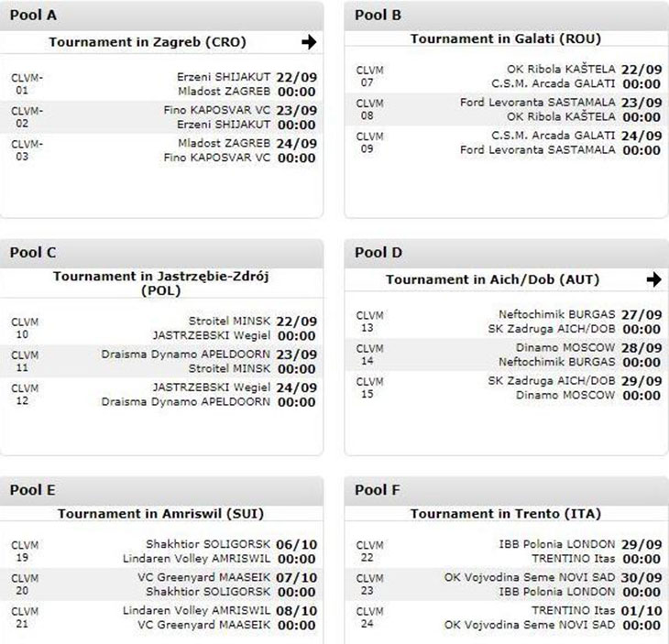Open Tournament in Trento (ITA) title
The image size is (669, 644).
tap(506, 514)
